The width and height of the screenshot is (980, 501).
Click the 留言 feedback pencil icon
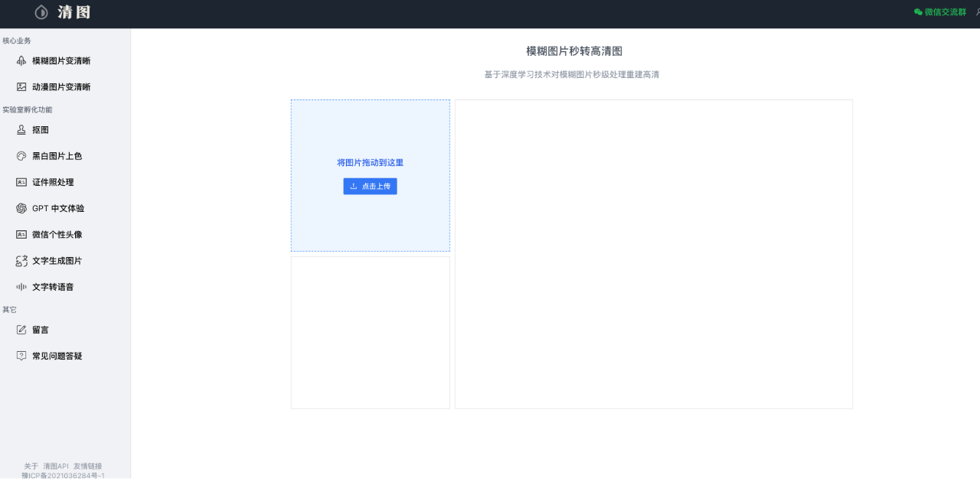pos(20,330)
